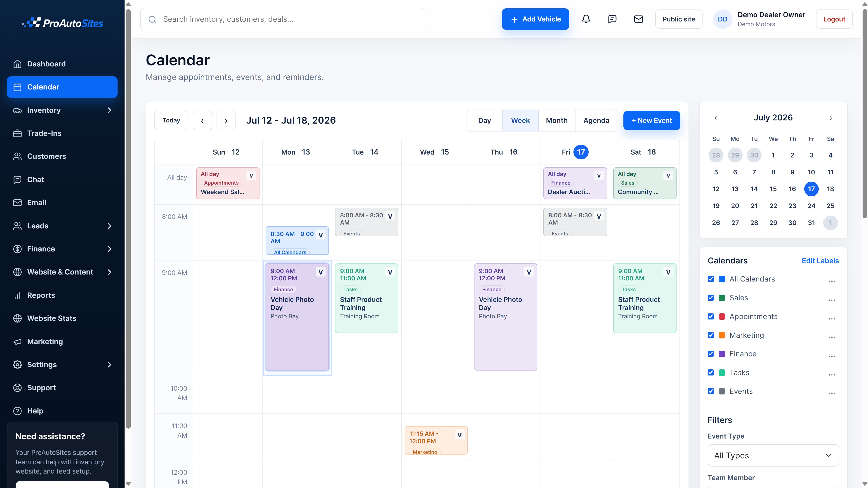Expand Weekend Sale all-day event dropdown

(x=251, y=176)
